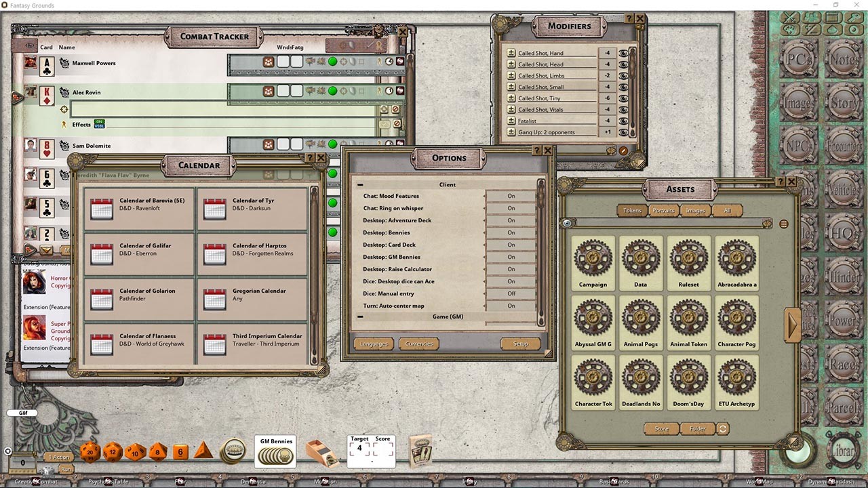Expand the Assets panel side arrow
The height and width of the screenshot is (488, 868).
tap(793, 324)
